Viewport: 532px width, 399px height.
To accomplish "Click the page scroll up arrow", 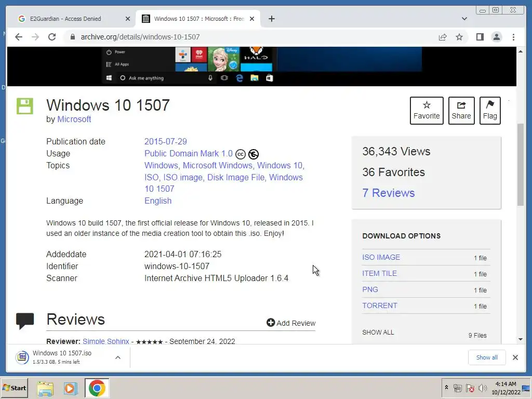I will pyautogui.click(x=521, y=51).
